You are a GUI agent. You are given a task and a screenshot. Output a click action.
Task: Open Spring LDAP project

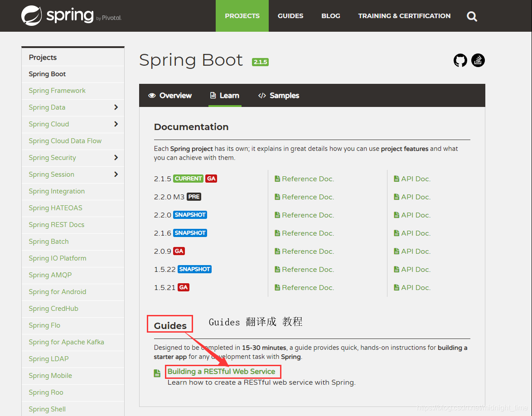tap(48, 358)
